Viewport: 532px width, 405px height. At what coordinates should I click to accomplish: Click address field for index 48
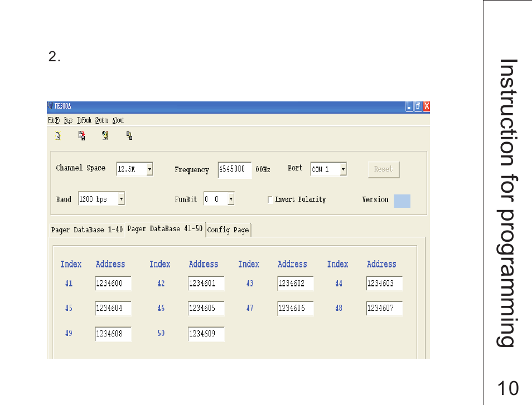384,309
